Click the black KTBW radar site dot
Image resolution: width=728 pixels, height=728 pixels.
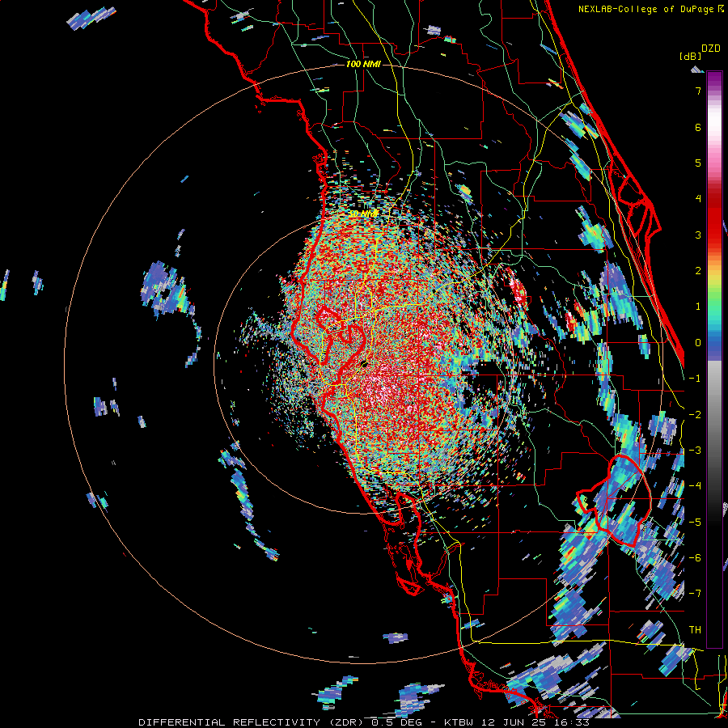pos(365,364)
